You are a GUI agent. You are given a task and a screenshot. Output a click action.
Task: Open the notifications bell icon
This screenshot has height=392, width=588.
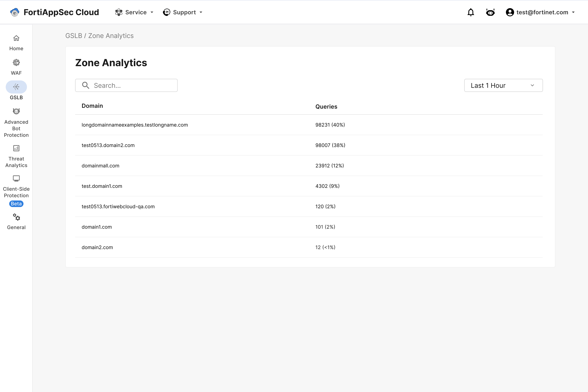click(470, 12)
